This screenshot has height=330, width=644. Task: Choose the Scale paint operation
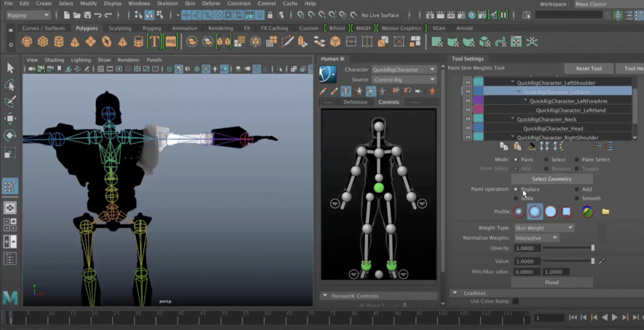(516, 198)
